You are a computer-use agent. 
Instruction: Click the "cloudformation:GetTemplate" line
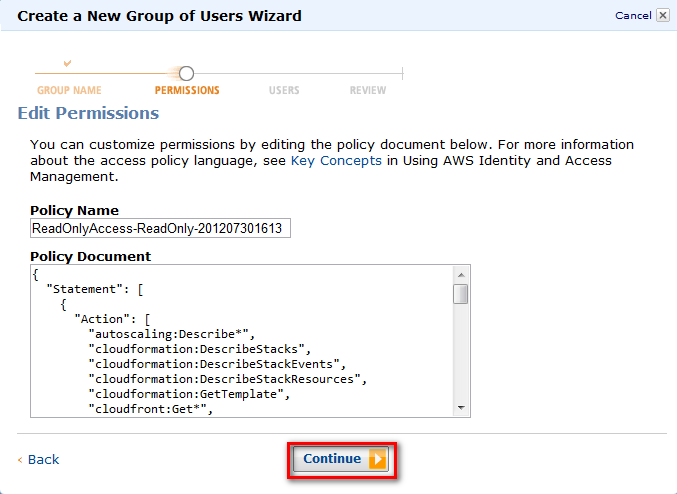coord(189,394)
